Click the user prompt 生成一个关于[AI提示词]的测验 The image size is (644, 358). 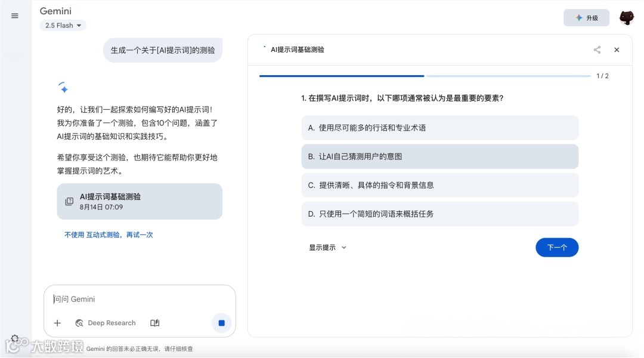[x=163, y=50]
